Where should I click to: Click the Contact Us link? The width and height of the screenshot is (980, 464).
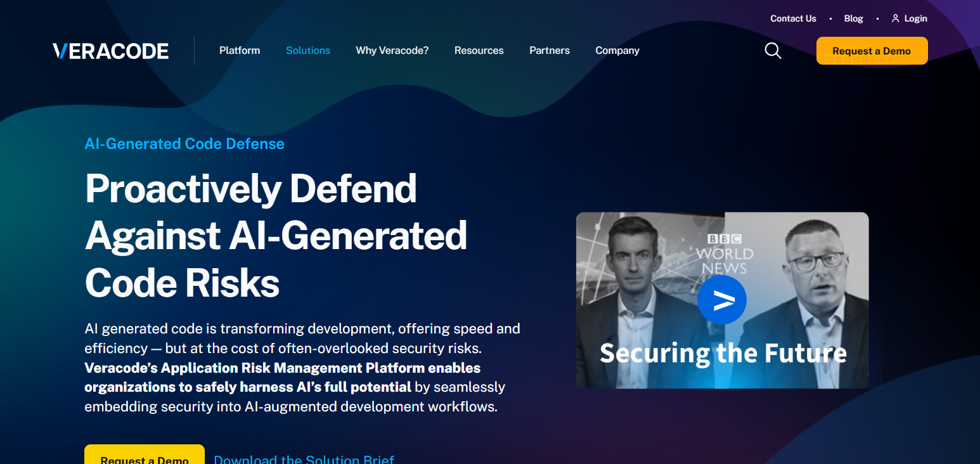coord(793,18)
